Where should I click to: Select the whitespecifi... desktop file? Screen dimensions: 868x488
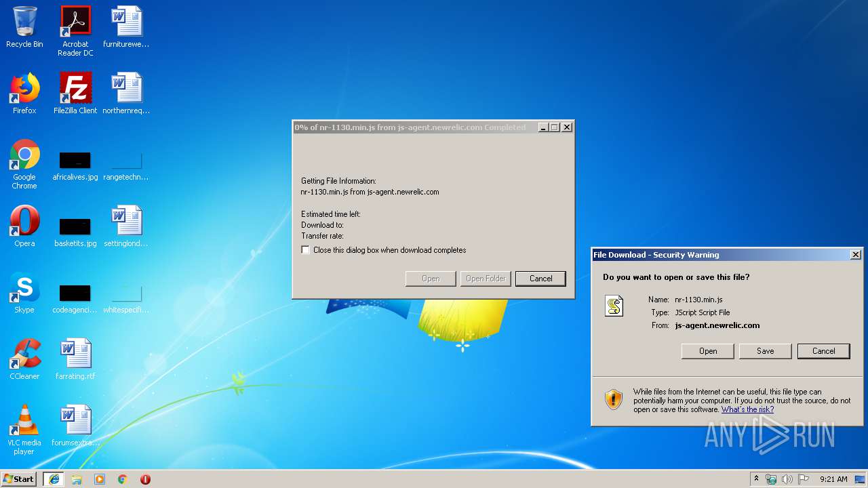tap(126, 298)
